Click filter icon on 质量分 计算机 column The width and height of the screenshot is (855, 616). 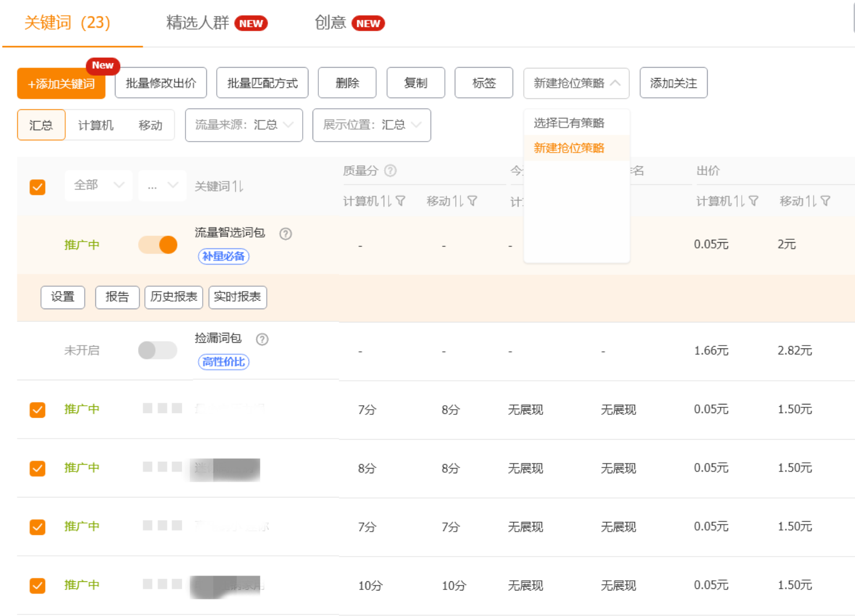tap(400, 201)
